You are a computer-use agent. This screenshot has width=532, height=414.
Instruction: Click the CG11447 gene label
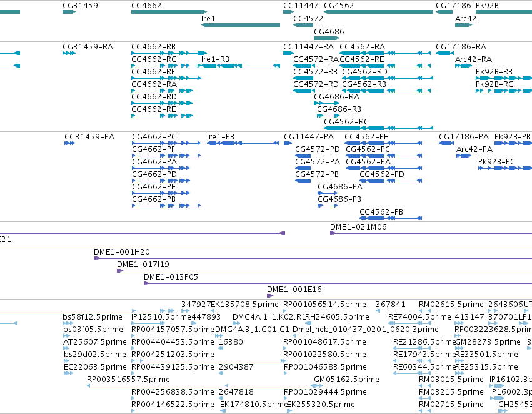pos(301,6)
